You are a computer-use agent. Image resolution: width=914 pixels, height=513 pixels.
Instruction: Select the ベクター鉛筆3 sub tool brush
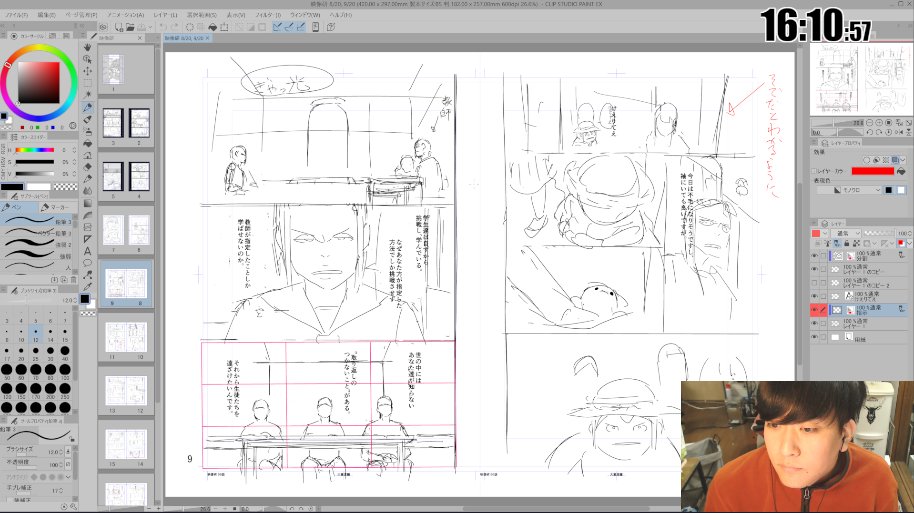click(38, 233)
